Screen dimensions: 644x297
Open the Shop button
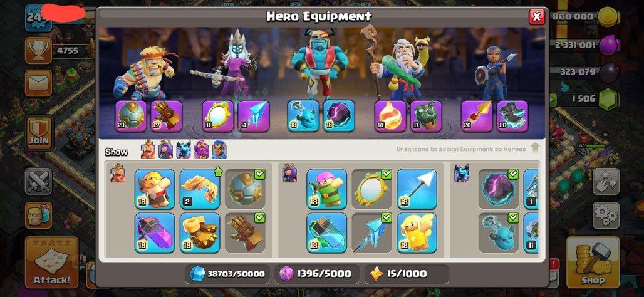(593, 263)
